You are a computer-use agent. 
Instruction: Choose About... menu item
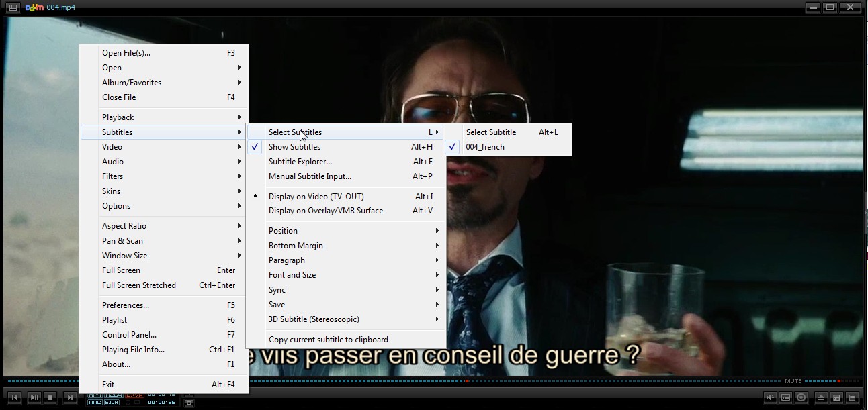pyautogui.click(x=164, y=364)
